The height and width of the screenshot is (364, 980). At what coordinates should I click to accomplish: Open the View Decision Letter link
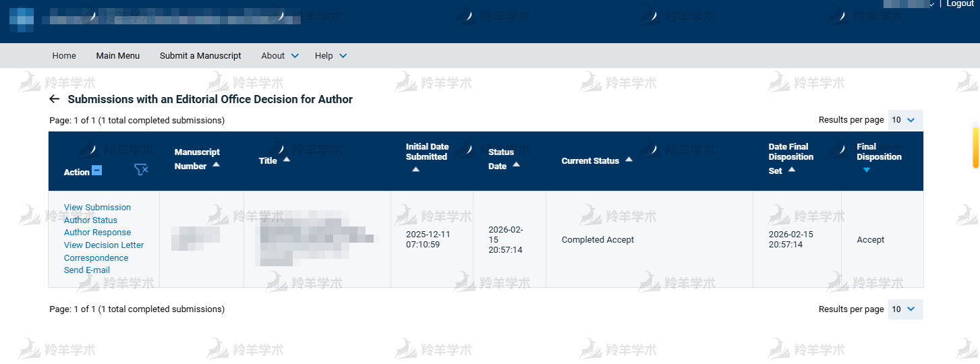pos(104,245)
